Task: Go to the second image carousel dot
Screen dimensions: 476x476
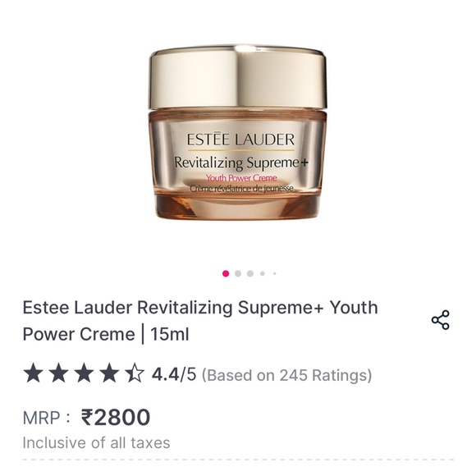Action: pos(238,273)
